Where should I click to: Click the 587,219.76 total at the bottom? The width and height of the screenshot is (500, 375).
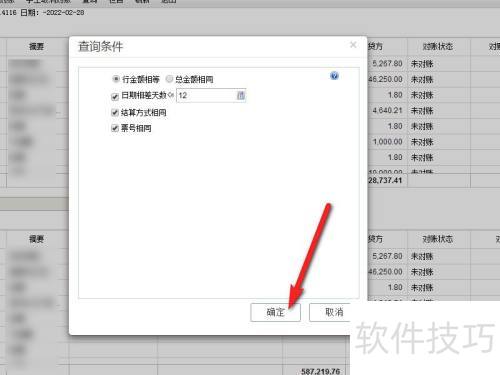coord(321,371)
